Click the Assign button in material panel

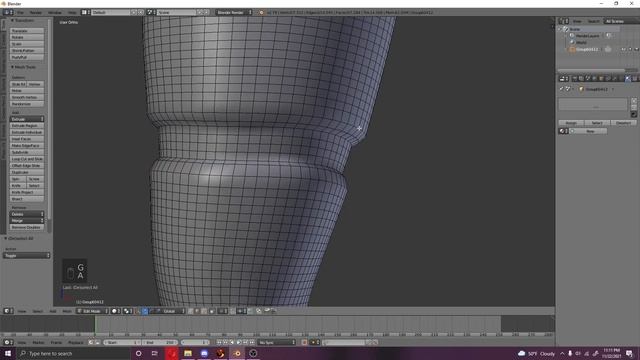[571, 122]
